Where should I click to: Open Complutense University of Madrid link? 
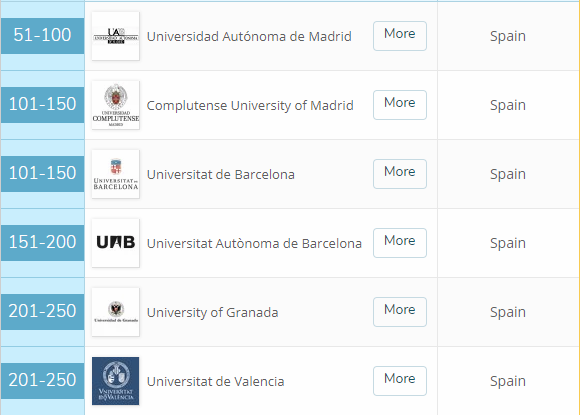coord(250,105)
